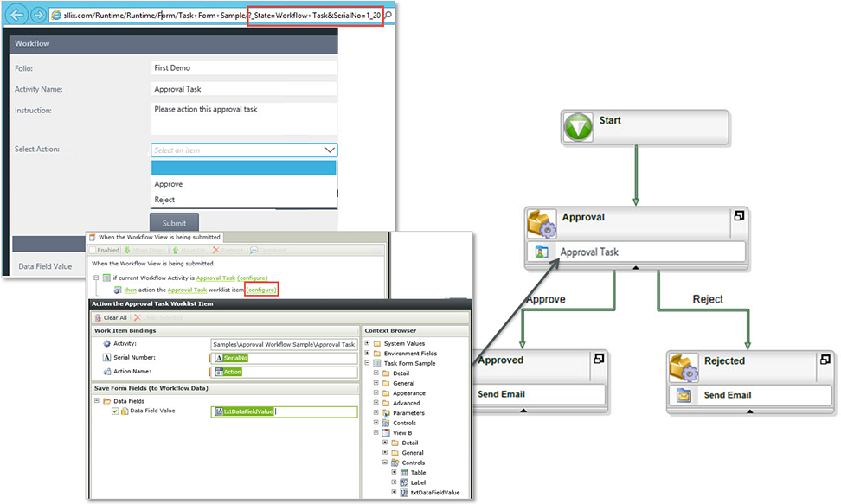Click the highlighted configure link

261,290
